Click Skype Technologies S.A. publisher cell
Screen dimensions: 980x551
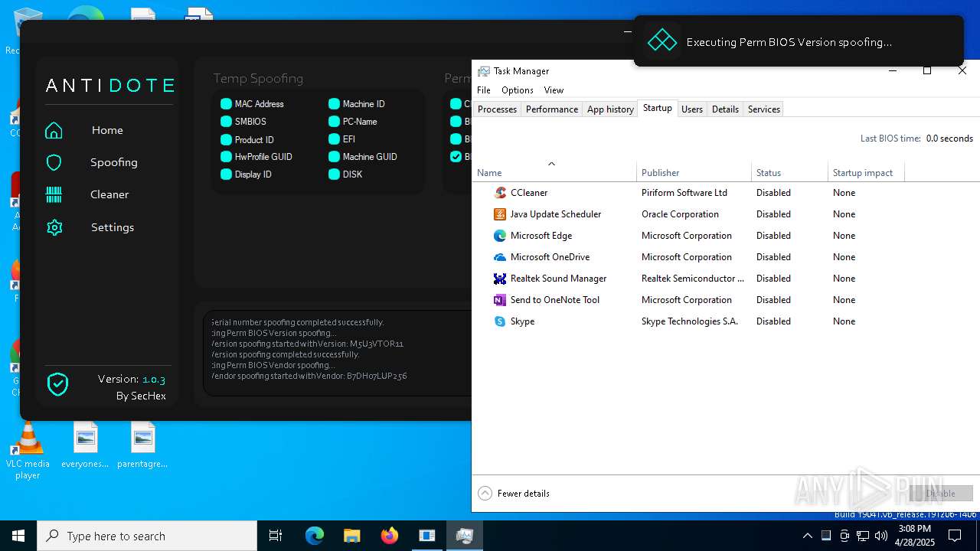coord(690,321)
